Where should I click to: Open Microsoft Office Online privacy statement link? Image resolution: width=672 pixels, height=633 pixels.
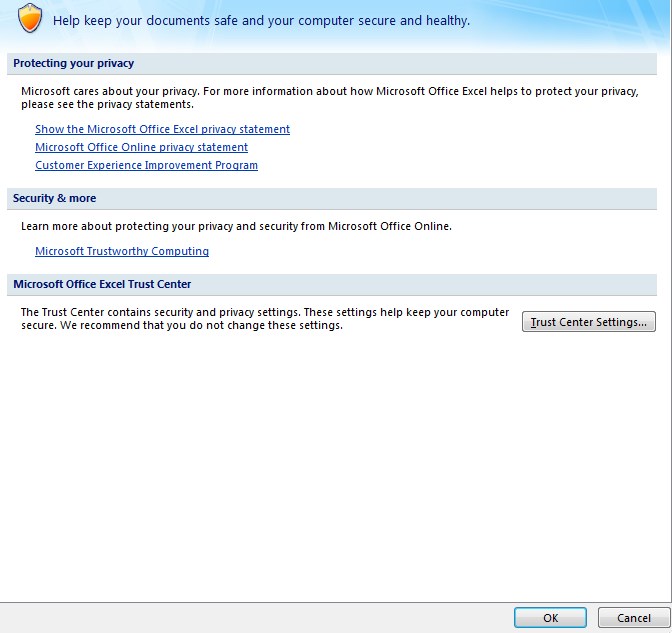[141, 147]
